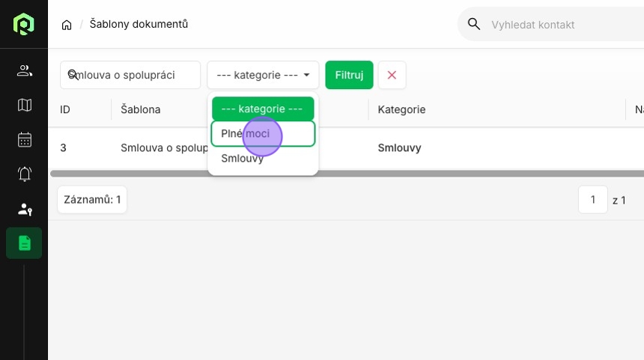Open the user permissions key icon

click(24, 209)
